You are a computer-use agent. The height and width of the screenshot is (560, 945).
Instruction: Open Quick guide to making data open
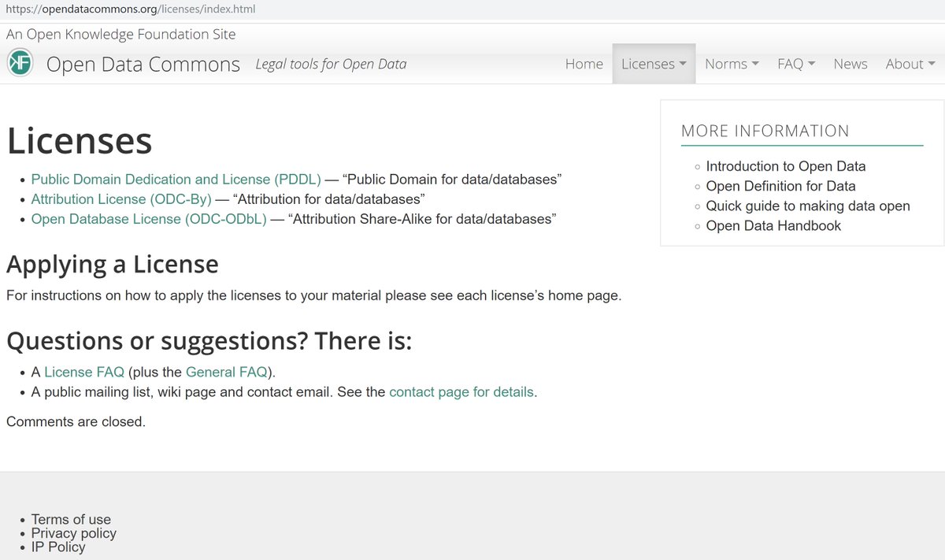click(808, 206)
